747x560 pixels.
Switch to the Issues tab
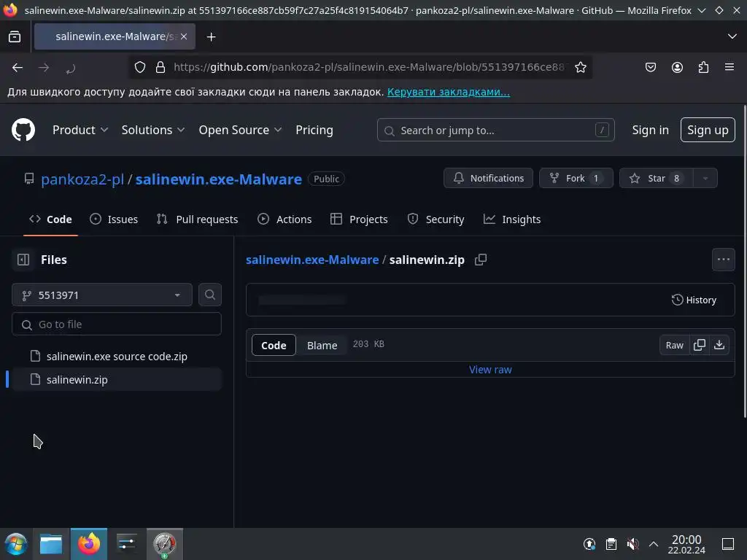[x=114, y=219]
